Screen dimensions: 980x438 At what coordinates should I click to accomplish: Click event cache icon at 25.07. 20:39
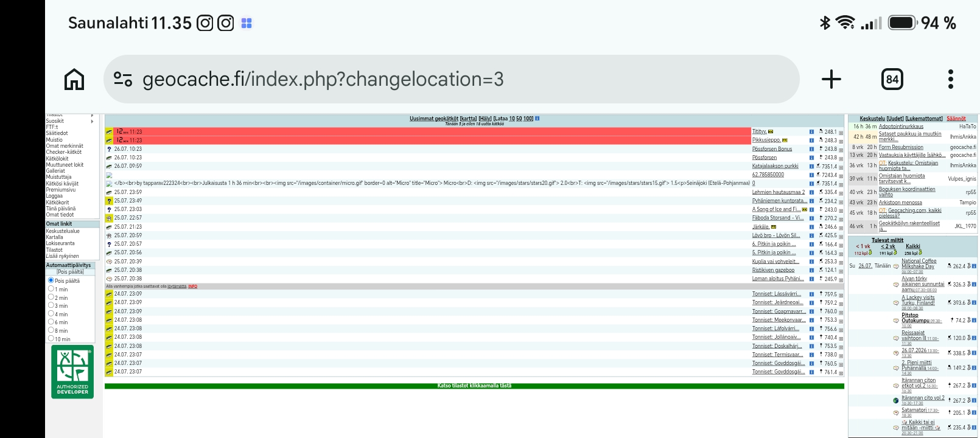109,262
